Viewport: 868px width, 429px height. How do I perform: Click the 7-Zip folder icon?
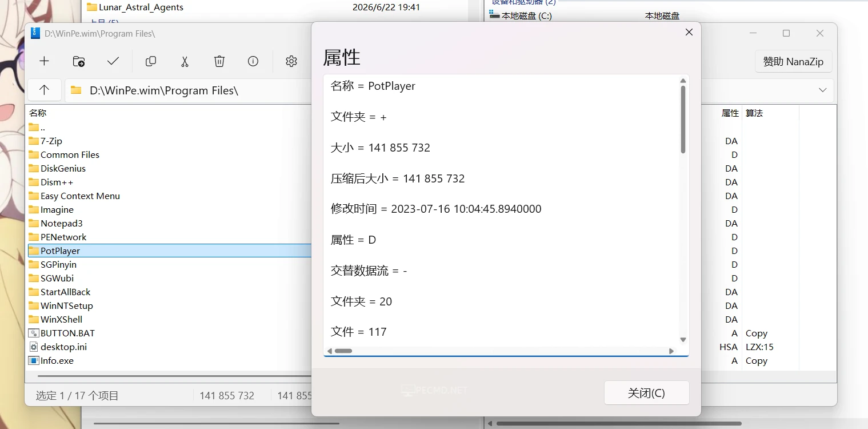click(34, 141)
